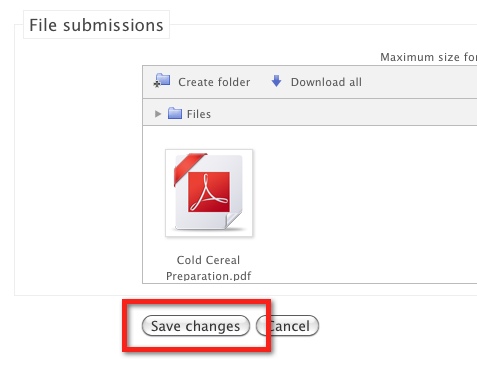Click the Cold Cereal Preparation.pdf file name
Viewport: 477px width, 370px height.
point(208,268)
